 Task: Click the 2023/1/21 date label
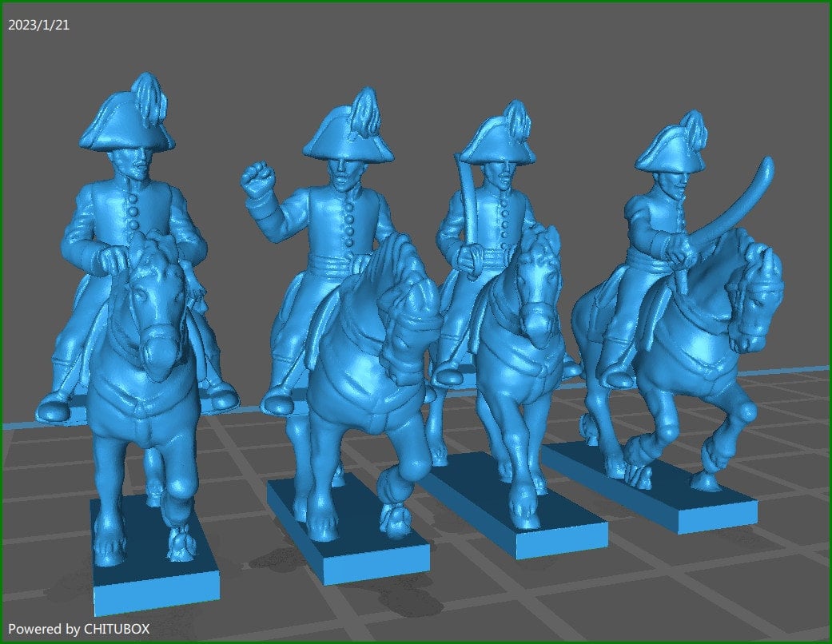[38, 24]
